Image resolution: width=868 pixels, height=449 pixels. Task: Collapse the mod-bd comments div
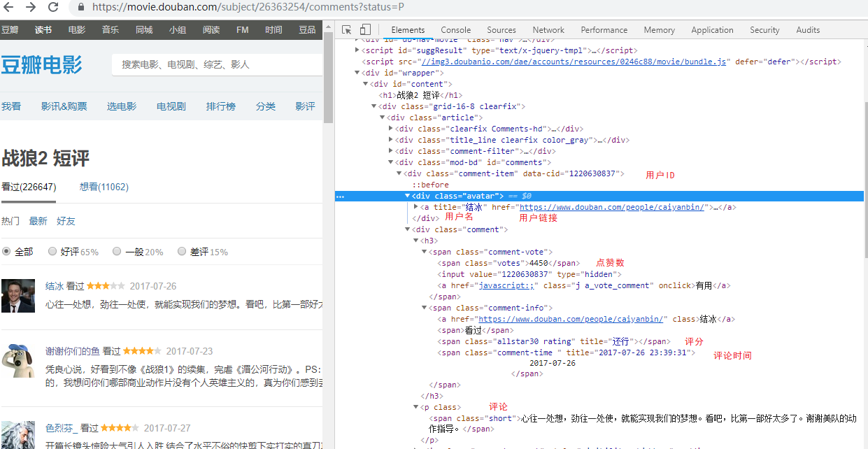tap(391, 162)
